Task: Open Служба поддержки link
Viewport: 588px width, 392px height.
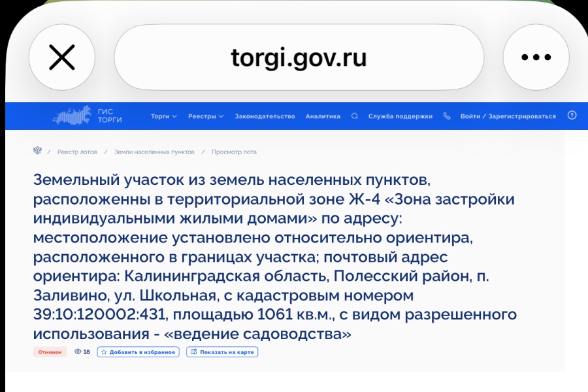Action: [400, 116]
